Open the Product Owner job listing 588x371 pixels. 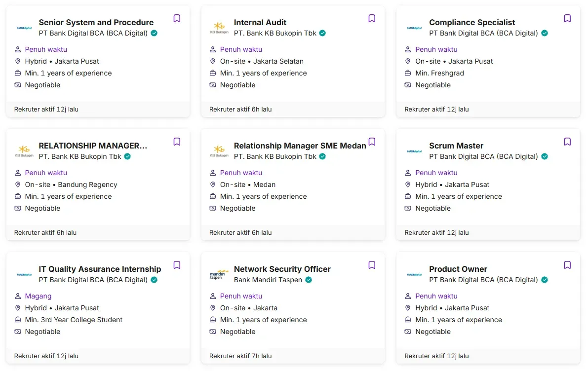[458, 269]
